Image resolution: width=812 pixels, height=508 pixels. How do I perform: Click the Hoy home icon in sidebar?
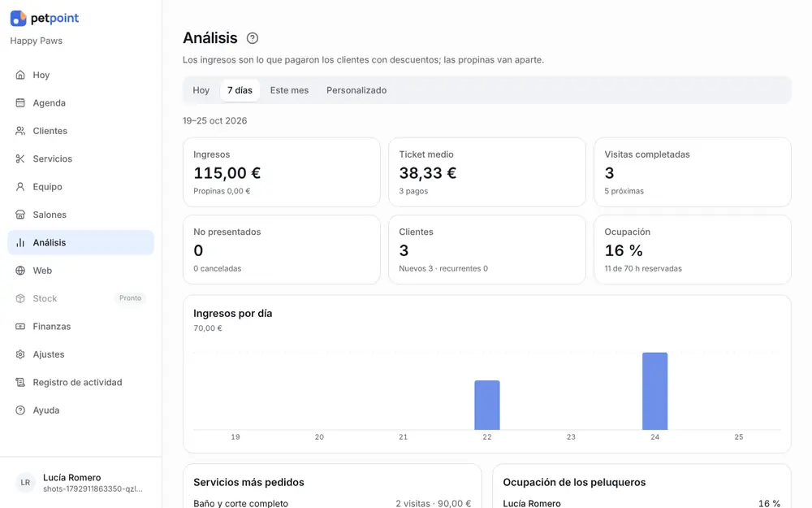tap(20, 75)
